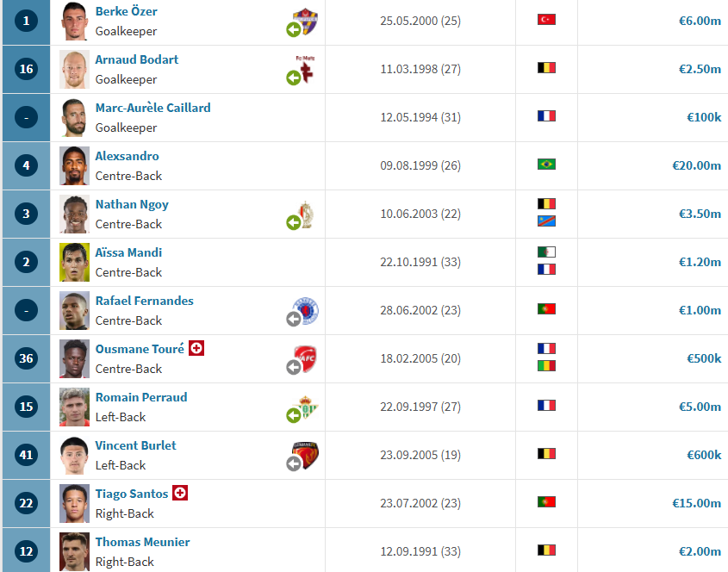
Task: Click shirt number 16 badge for Bodart
Action: (x=26, y=69)
